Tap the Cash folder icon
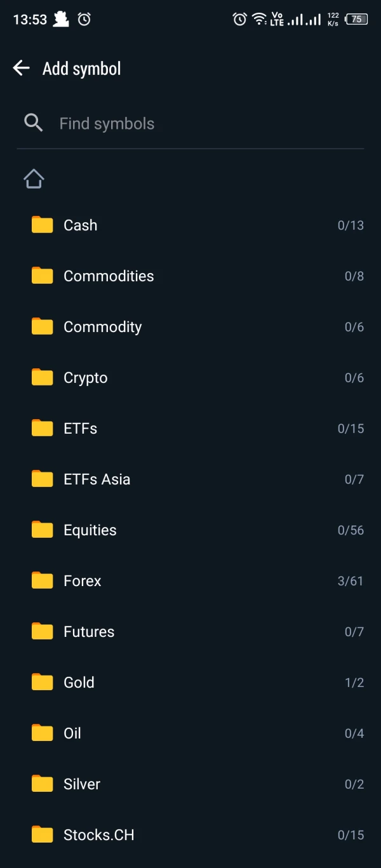The image size is (381, 868). coord(43,225)
